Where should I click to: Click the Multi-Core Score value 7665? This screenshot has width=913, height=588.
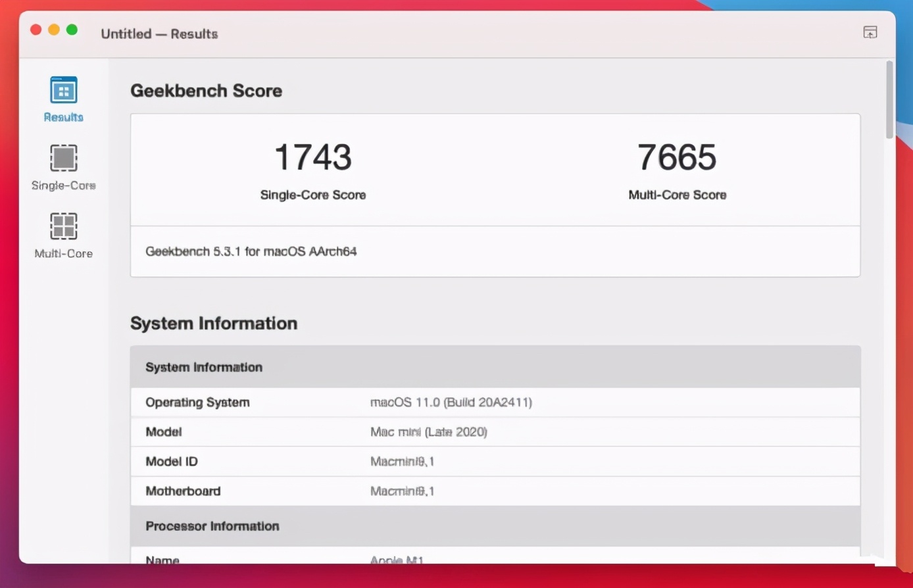pos(677,157)
